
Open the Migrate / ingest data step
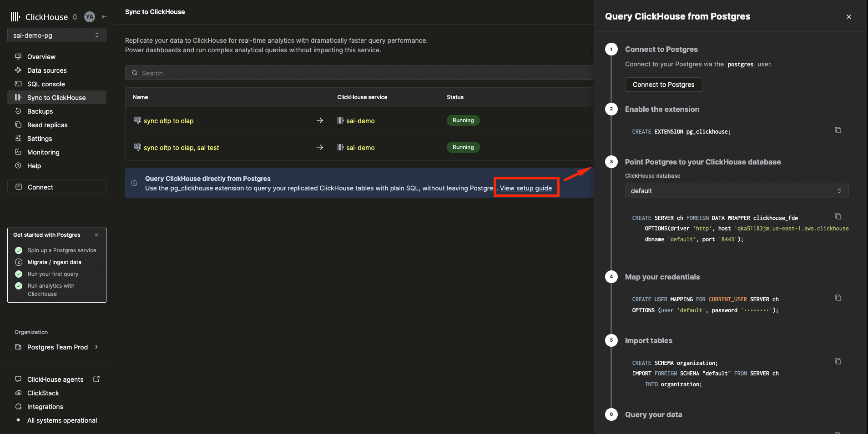[x=55, y=262]
